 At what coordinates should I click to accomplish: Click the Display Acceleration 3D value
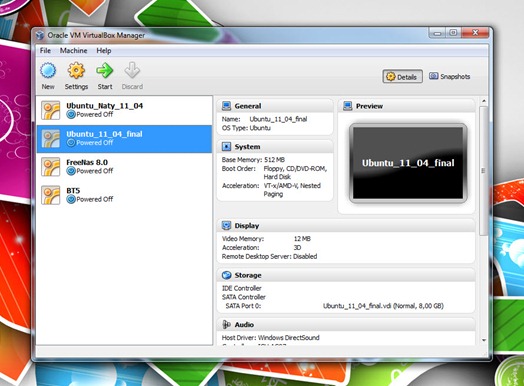click(297, 248)
